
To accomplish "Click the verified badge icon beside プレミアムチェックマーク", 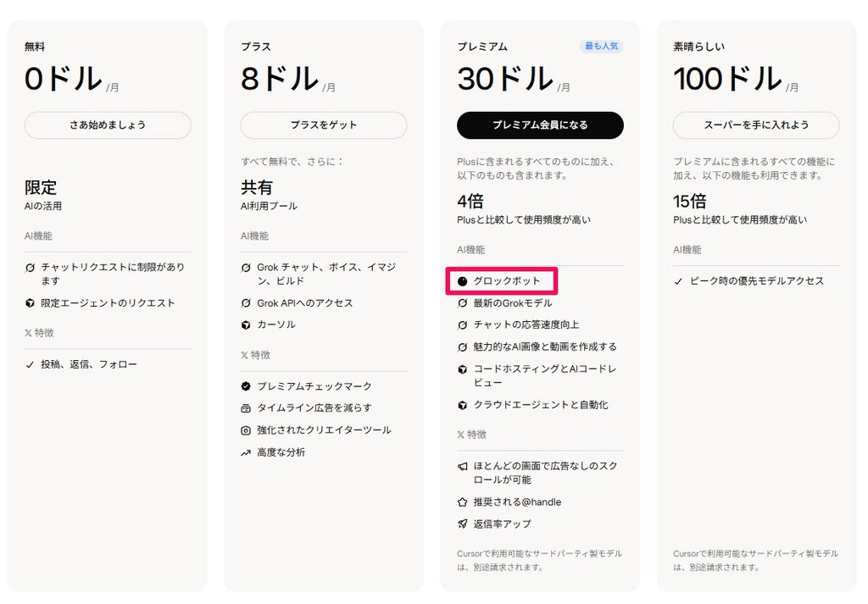I will pos(246,386).
